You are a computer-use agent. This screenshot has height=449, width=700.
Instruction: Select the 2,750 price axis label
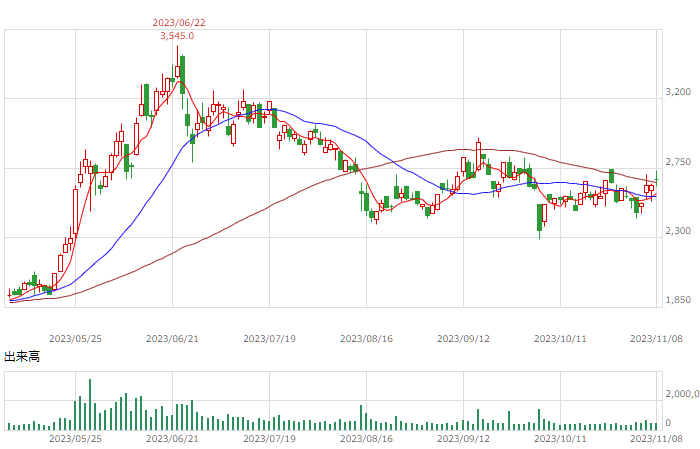click(678, 162)
